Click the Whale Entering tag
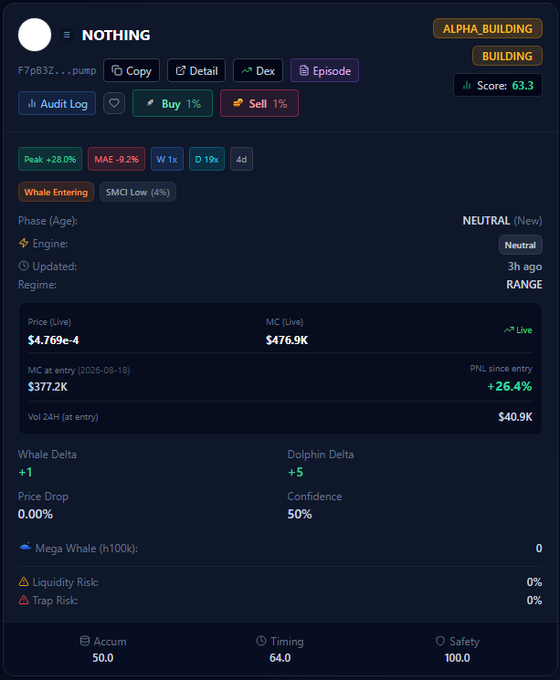This screenshot has height=680, width=560. [x=56, y=192]
